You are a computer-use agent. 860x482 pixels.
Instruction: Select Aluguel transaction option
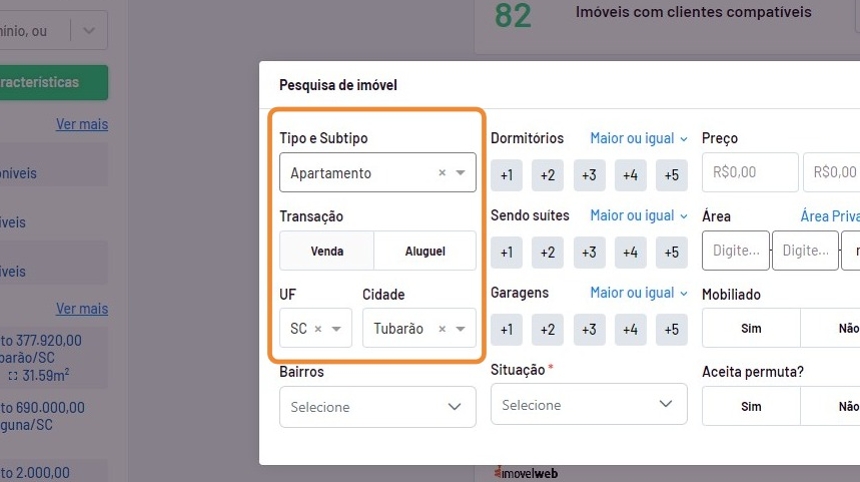click(425, 251)
